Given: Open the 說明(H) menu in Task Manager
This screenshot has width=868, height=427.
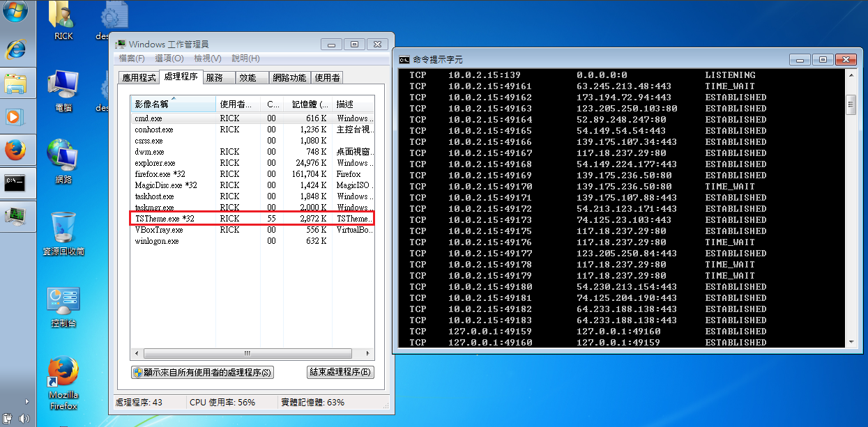Looking at the screenshot, I should tap(245, 59).
